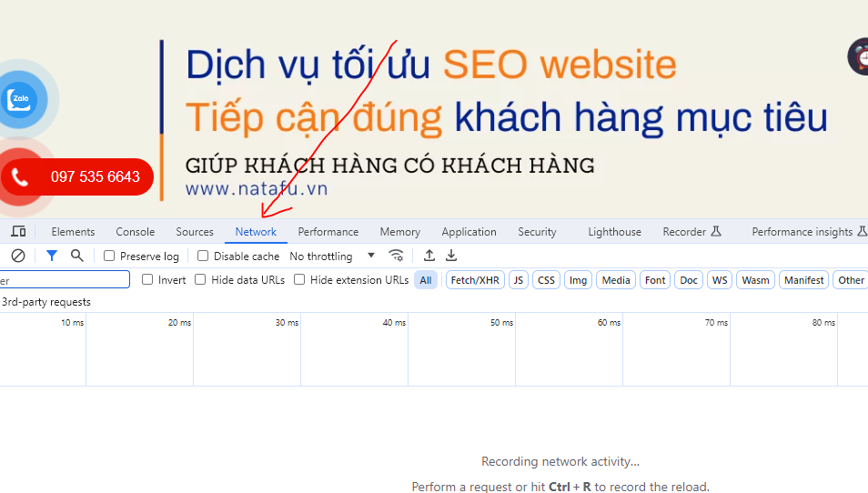Filter requests by CSS

tap(547, 280)
